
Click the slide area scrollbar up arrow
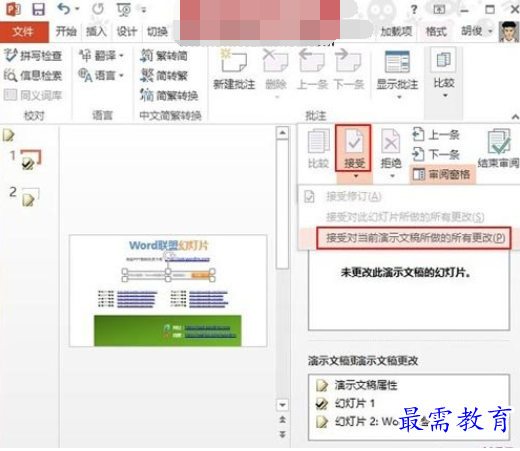[282, 133]
